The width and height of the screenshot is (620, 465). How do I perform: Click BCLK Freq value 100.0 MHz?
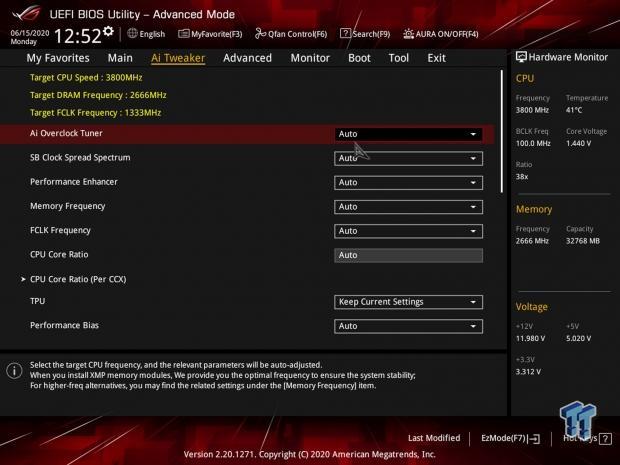533,144
